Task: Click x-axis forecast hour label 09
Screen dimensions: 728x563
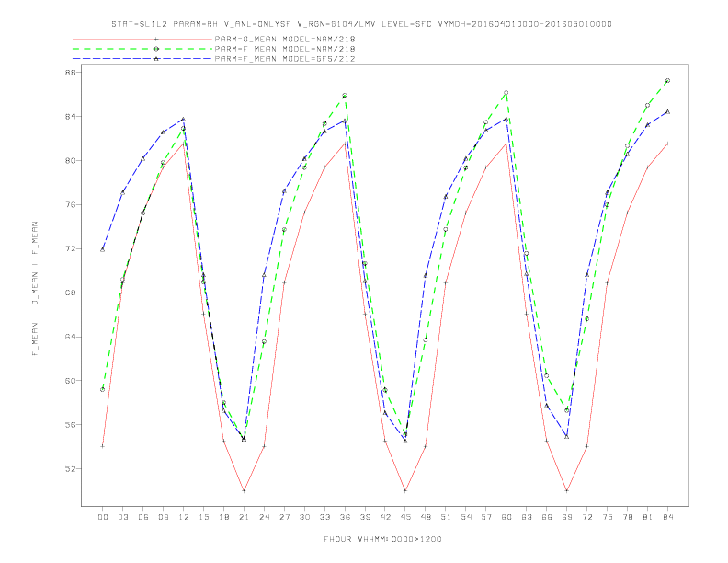Action: (x=163, y=517)
